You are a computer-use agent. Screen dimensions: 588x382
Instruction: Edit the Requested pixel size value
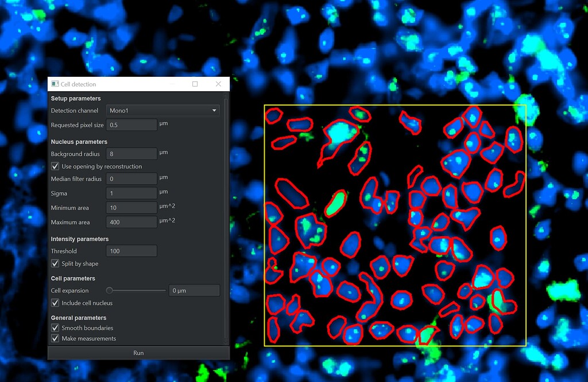pyautogui.click(x=131, y=124)
